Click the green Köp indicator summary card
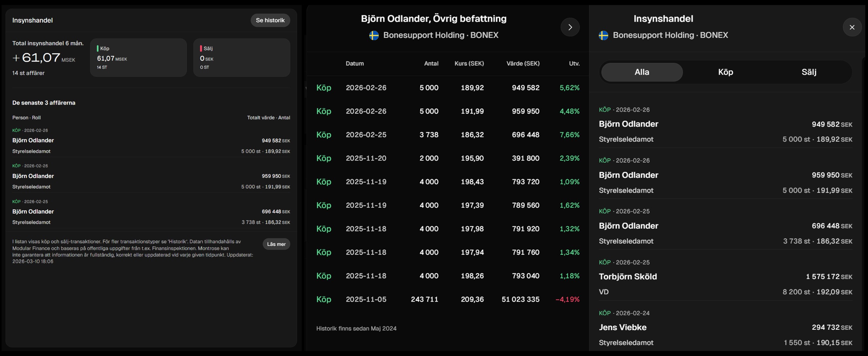Viewport: 868px width, 356px height. tap(138, 57)
